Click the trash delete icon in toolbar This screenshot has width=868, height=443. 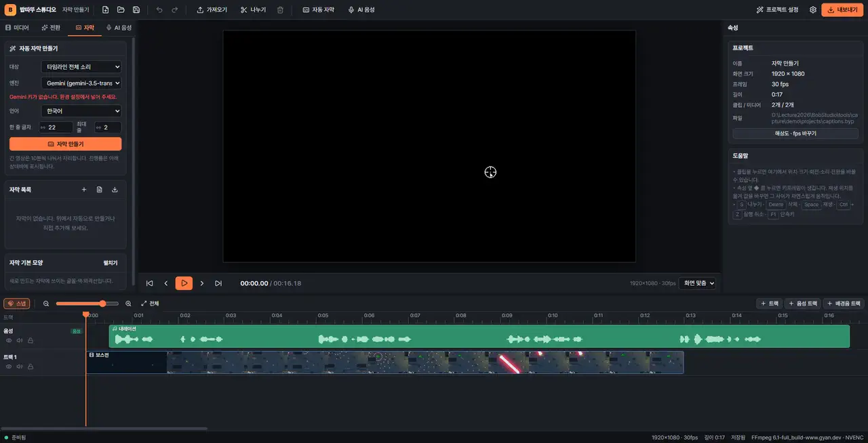click(280, 10)
